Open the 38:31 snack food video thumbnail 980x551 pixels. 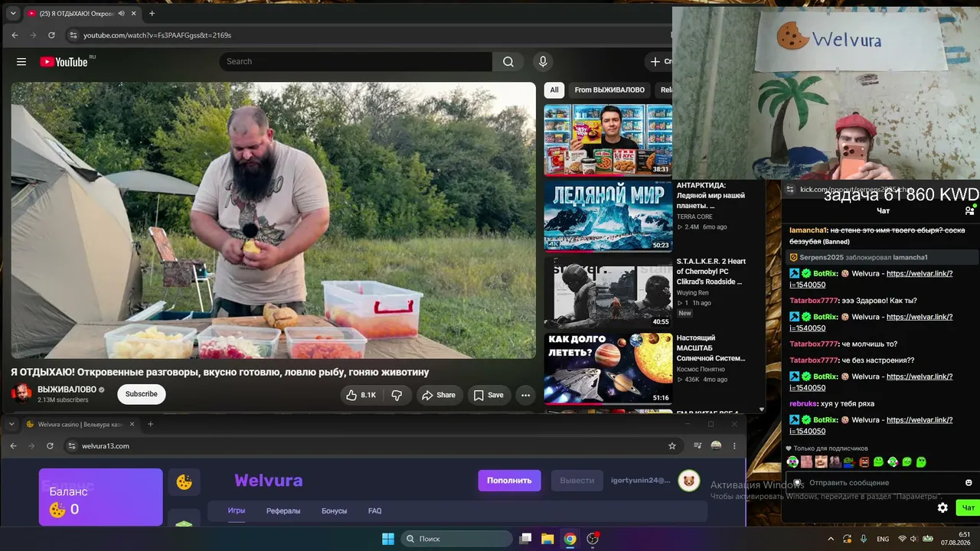[x=608, y=140]
